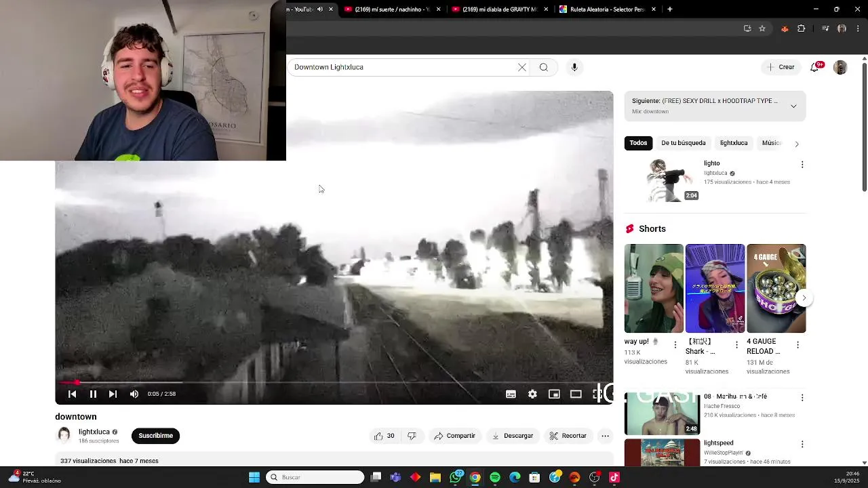Open YouTube account avatar menu
868x488 pixels.
[x=840, y=67]
